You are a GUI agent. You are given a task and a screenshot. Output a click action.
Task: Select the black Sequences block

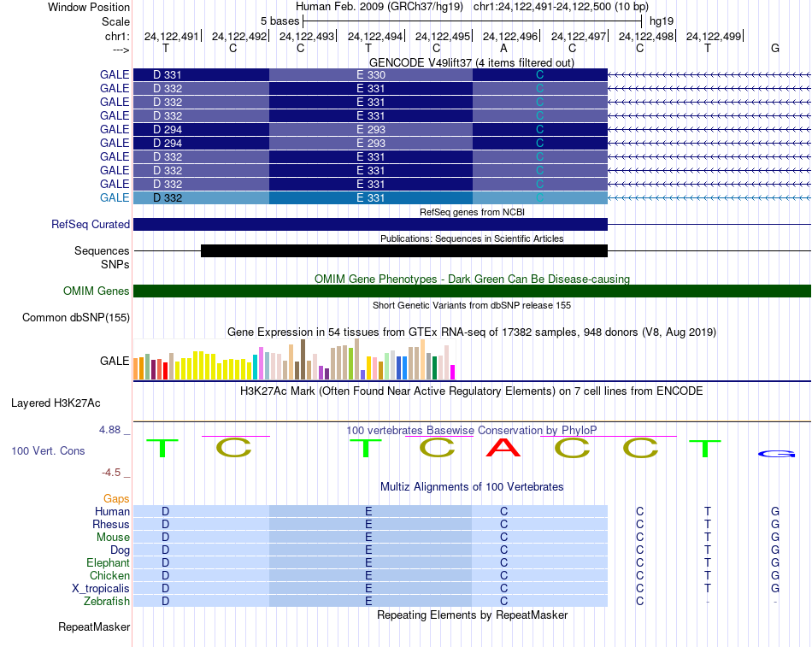(404, 250)
